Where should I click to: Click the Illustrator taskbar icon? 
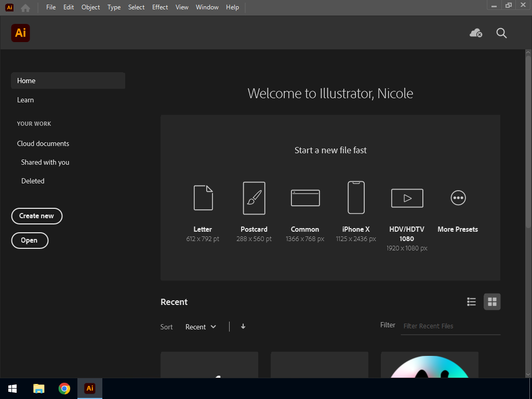(90, 389)
